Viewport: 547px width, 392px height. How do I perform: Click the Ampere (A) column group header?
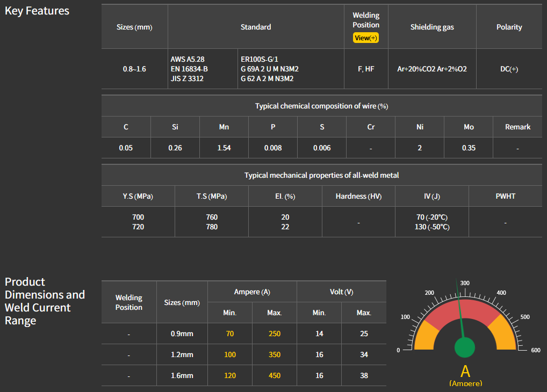click(x=252, y=292)
